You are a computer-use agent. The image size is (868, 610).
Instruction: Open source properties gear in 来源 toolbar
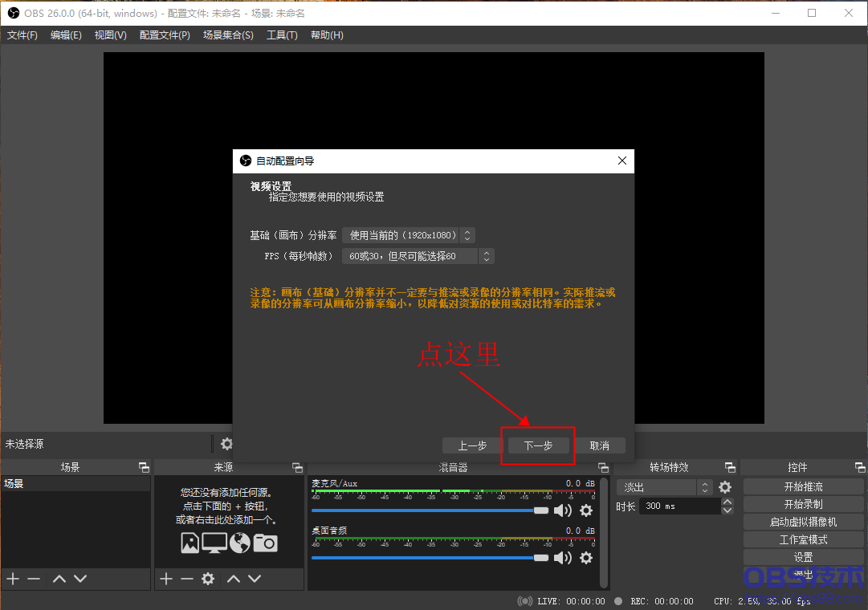208,579
